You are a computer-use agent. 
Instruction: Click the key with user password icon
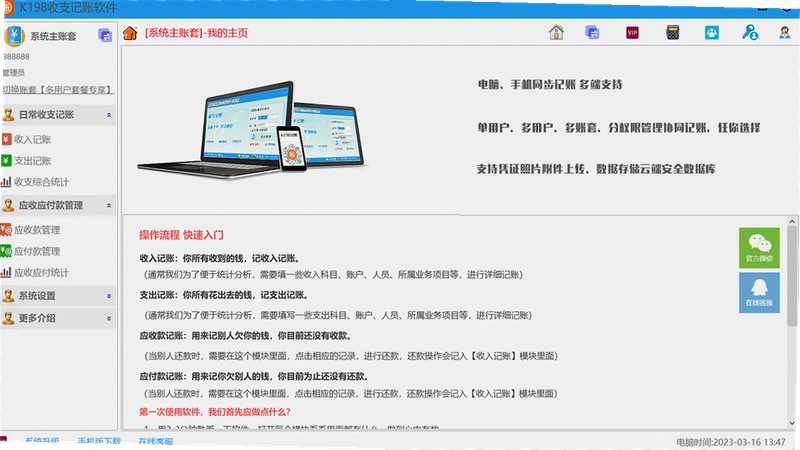749,33
